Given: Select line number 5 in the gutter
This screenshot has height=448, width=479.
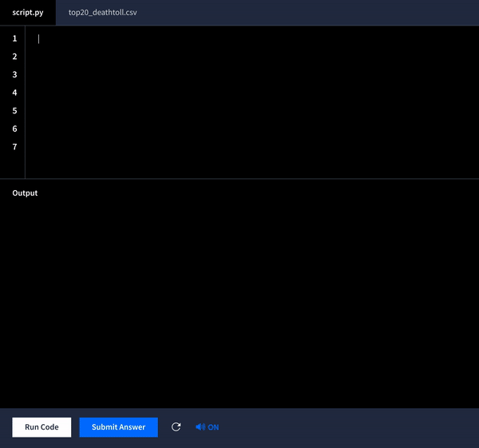Looking at the screenshot, I should [x=14, y=110].
